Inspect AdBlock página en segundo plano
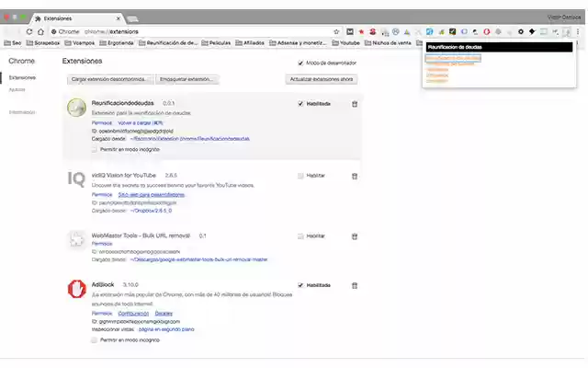Viewport: 588px width, 368px height. [x=166, y=329]
